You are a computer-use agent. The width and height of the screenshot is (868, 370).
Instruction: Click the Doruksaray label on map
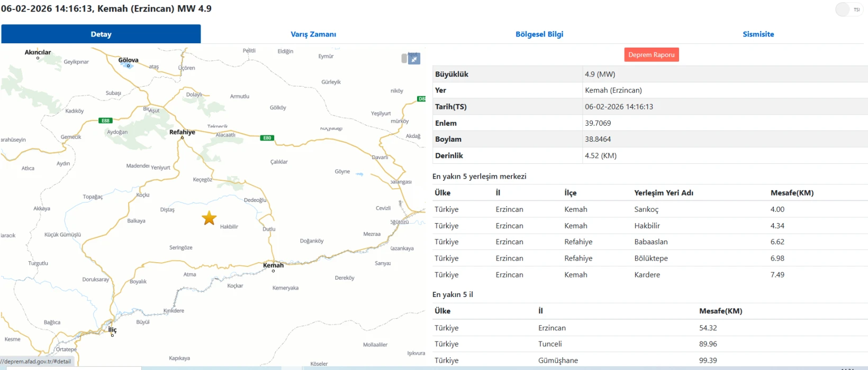coord(95,279)
